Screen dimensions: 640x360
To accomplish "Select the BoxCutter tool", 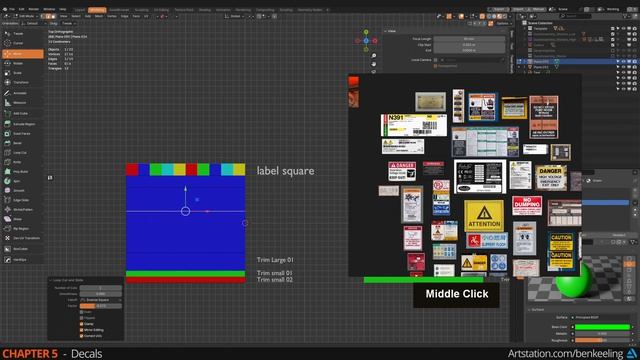I will pos(22,249).
